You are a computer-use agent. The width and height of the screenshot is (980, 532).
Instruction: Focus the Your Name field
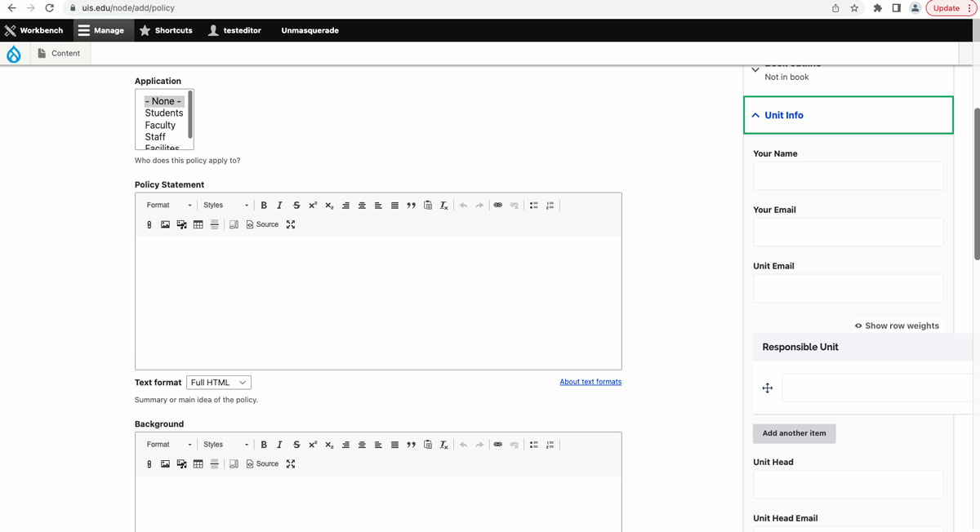(849, 175)
